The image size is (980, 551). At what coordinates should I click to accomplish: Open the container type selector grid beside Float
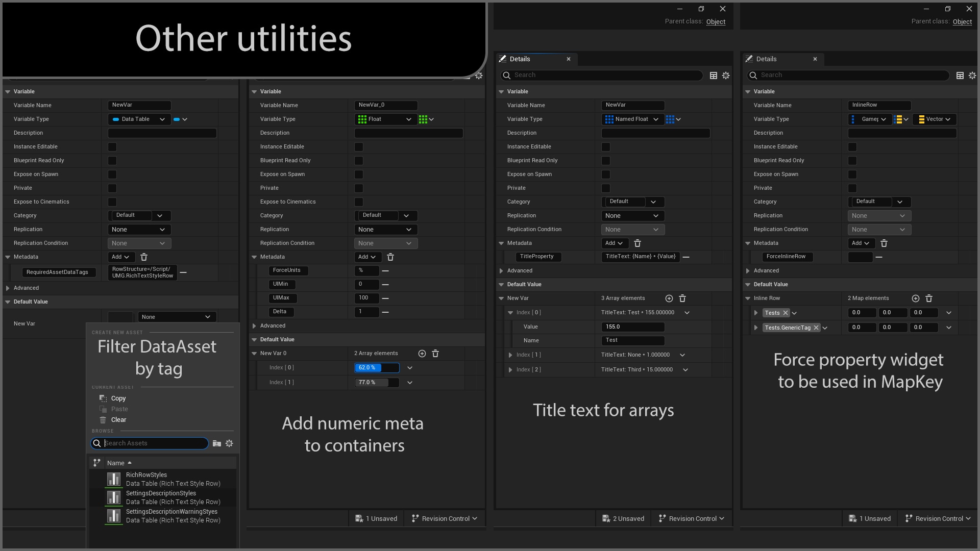click(425, 119)
